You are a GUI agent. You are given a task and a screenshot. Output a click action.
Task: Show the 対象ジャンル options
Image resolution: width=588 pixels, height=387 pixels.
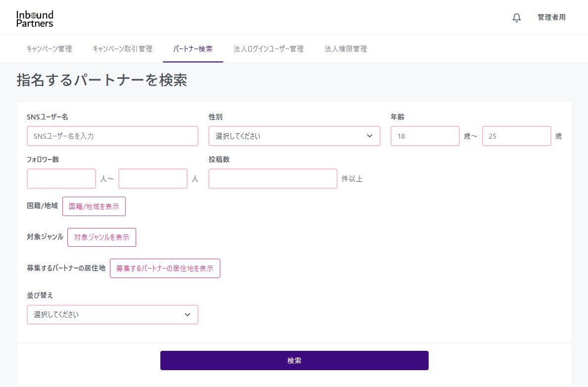tap(101, 237)
